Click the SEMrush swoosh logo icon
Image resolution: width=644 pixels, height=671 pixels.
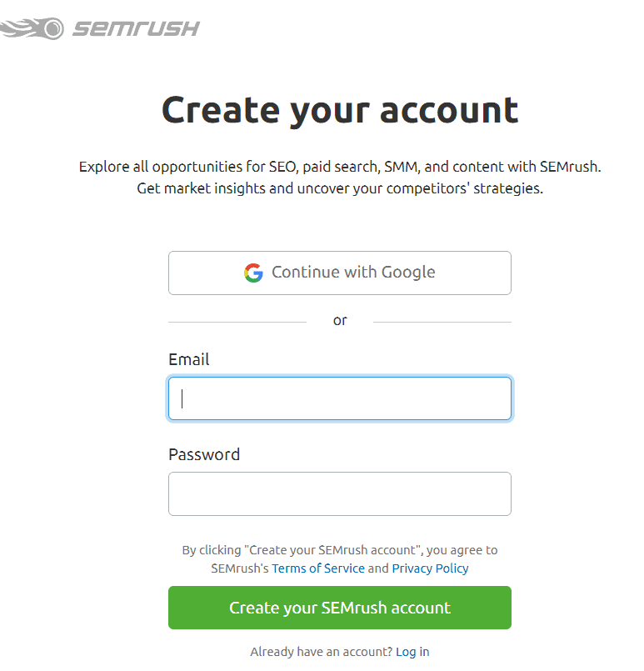pos(32,28)
